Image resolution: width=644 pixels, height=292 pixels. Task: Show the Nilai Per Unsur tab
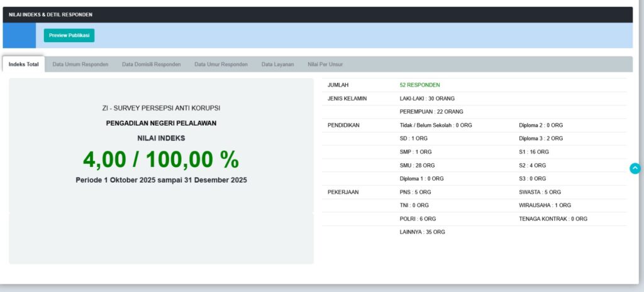tap(325, 65)
